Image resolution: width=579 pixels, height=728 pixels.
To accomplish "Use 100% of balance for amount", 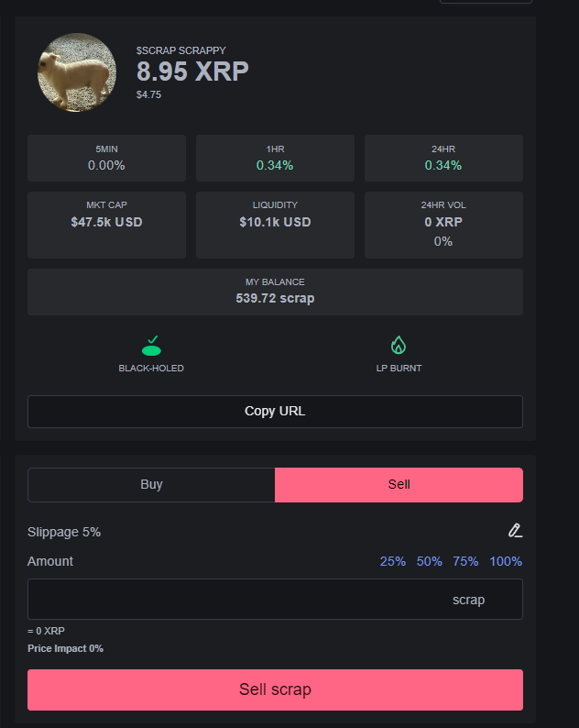I will point(506,561).
